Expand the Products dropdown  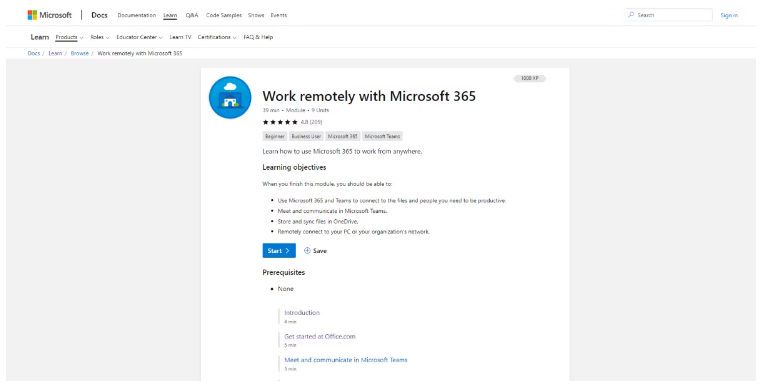pos(69,37)
